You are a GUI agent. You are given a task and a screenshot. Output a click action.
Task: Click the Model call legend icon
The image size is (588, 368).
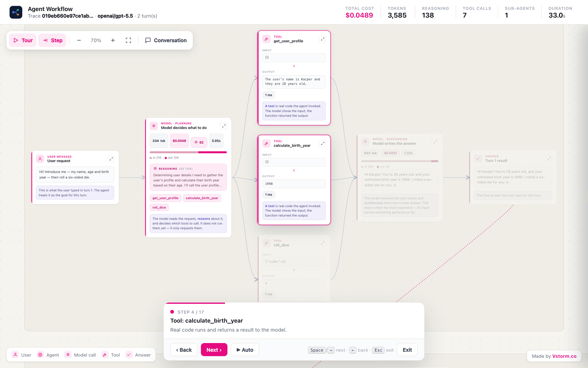[x=68, y=355]
